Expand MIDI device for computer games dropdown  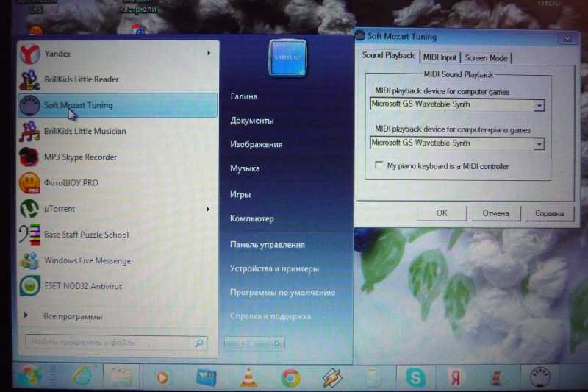pos(539,106)
